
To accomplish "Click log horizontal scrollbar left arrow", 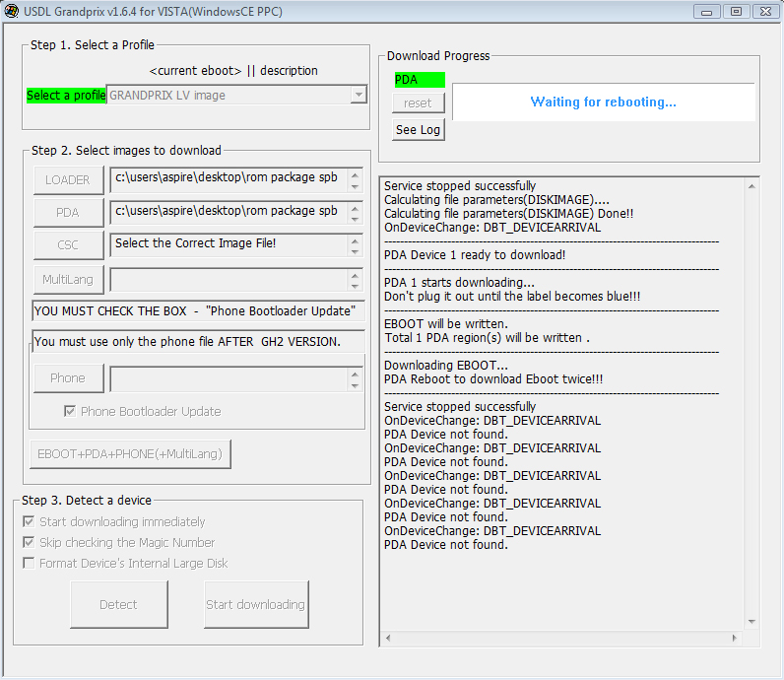I will click(x=388, y=638).
